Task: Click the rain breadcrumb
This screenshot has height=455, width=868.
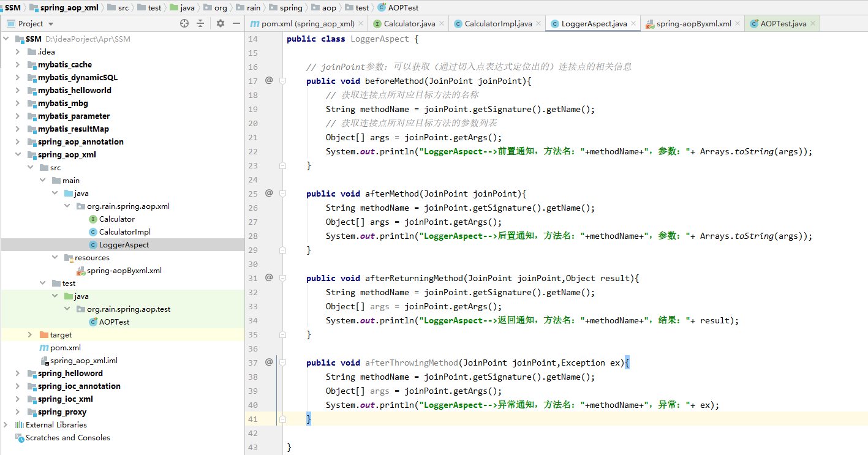Action: (x=253, y=7)
